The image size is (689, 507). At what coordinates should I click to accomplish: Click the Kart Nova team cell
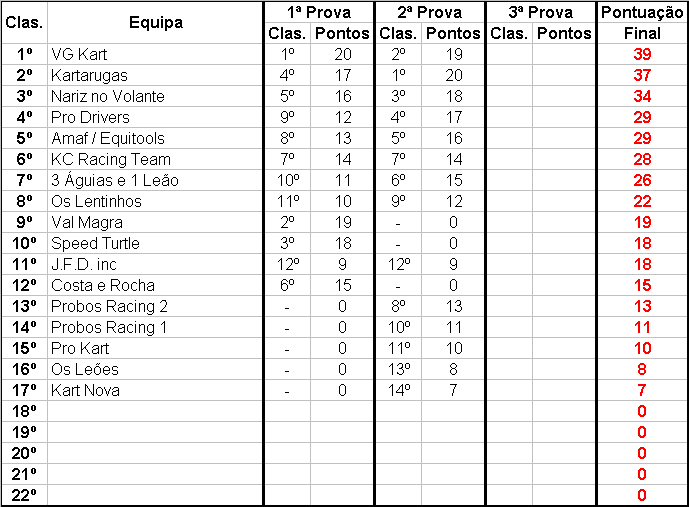[x=155, y=390]
